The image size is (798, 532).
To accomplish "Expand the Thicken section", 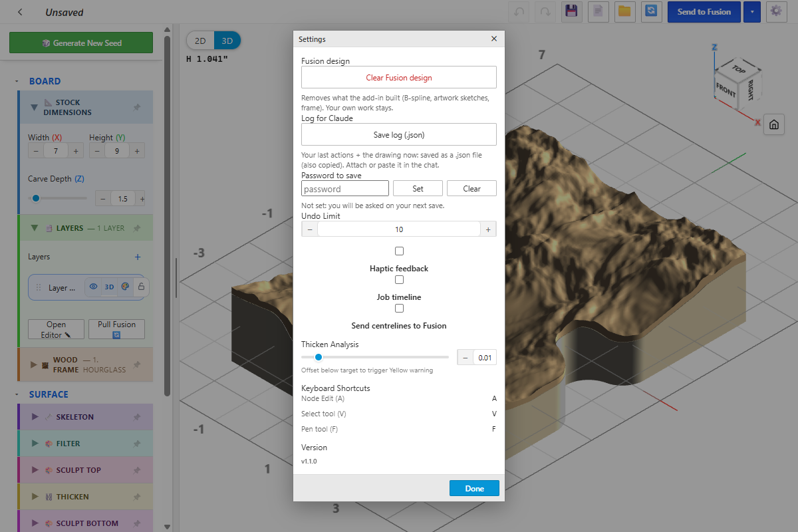I will [35, 497].
